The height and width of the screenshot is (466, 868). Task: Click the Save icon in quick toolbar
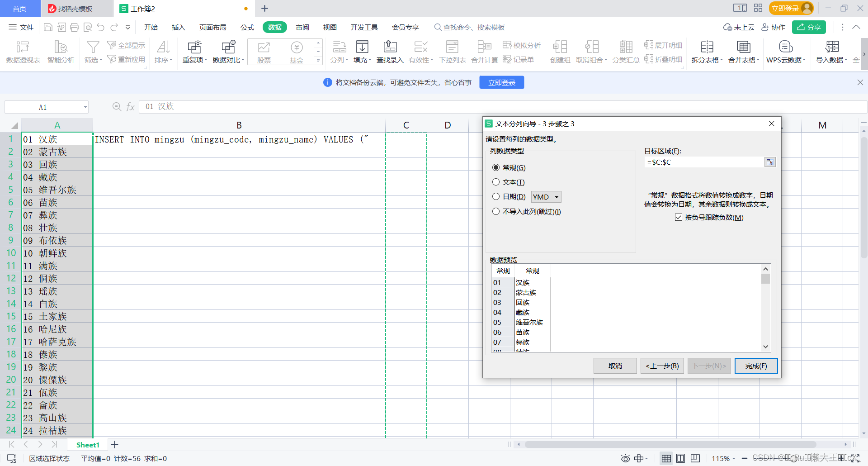pyautogui.click(x=48, y=27)
